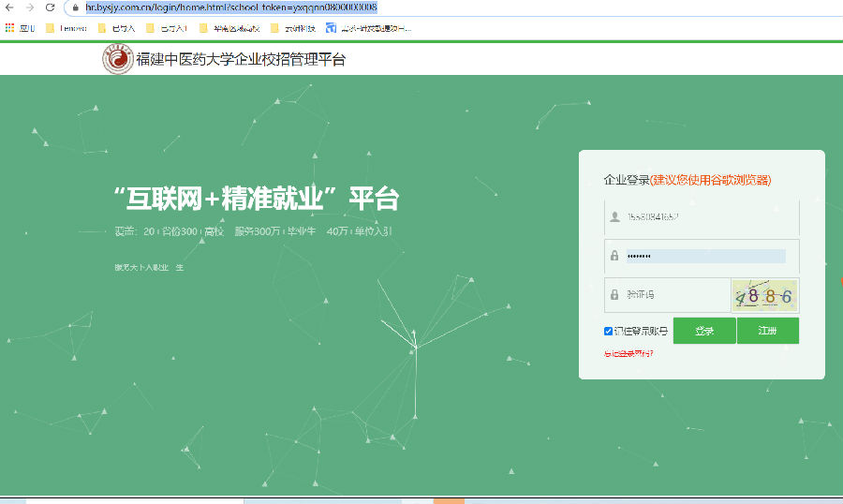843x504 pixels.
Task: Click the user icon in username field
Action: (614, 216)
